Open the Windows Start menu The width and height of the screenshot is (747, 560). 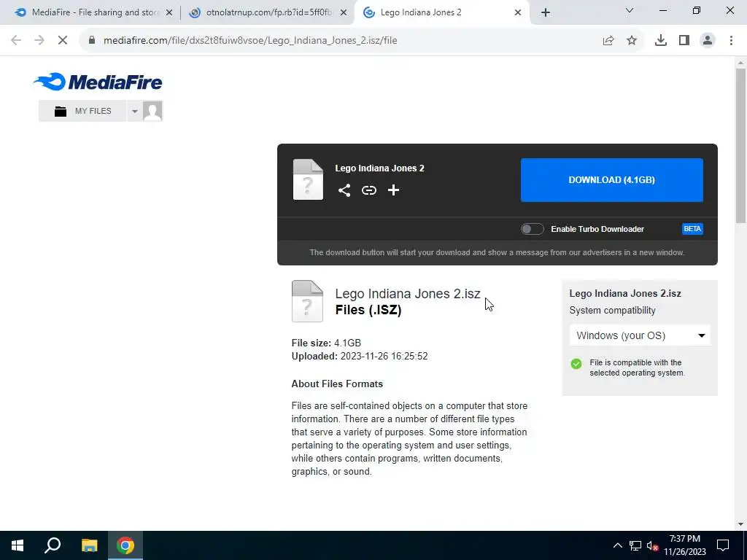pos(18,545)
